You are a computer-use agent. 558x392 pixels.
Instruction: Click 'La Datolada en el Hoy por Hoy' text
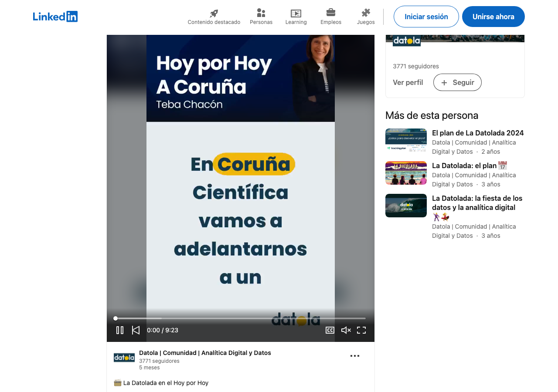[x=166, y=383]
